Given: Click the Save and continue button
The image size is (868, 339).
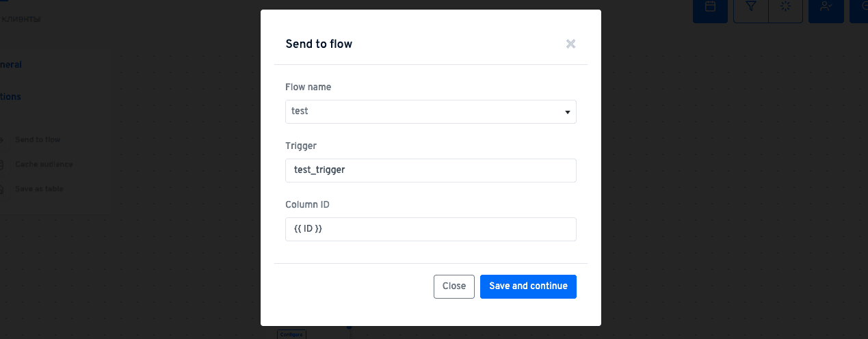Looking at the screenshot, I should coord(528,286).
